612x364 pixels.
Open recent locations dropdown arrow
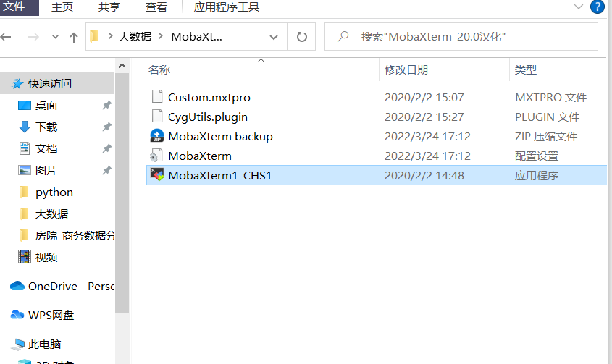[x=55, y=37]
